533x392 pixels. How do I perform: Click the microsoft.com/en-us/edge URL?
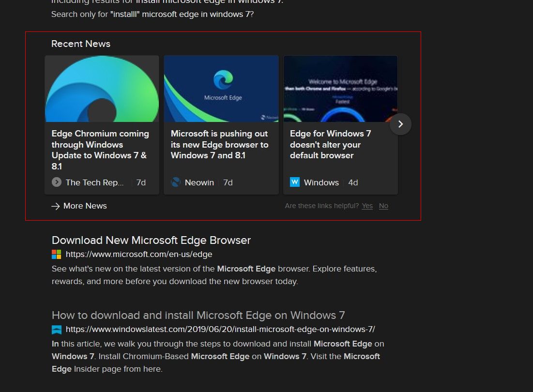tap(138, 254)
